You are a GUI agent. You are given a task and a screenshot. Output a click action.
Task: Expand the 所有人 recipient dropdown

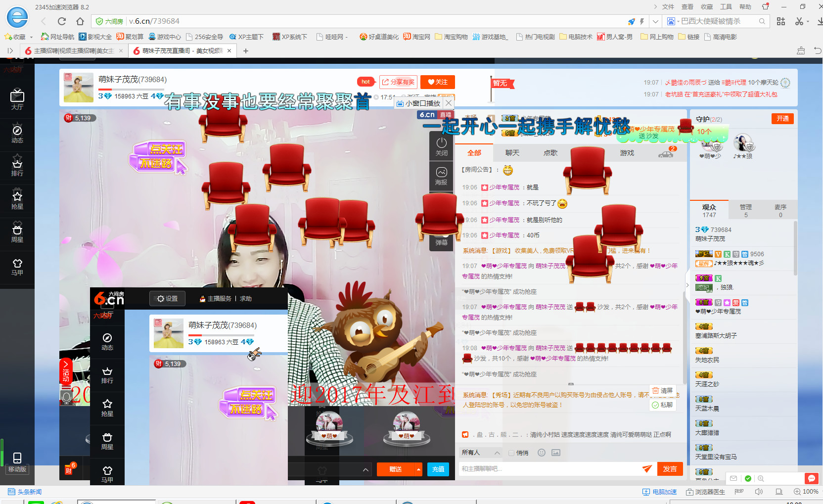coord(481,453)
